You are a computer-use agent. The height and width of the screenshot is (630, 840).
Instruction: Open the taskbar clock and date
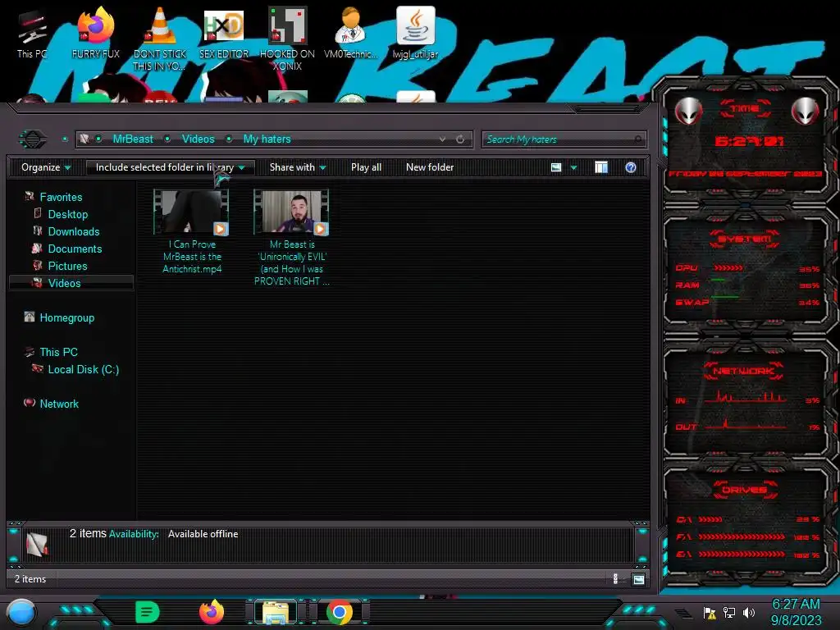tap(796, 612)
